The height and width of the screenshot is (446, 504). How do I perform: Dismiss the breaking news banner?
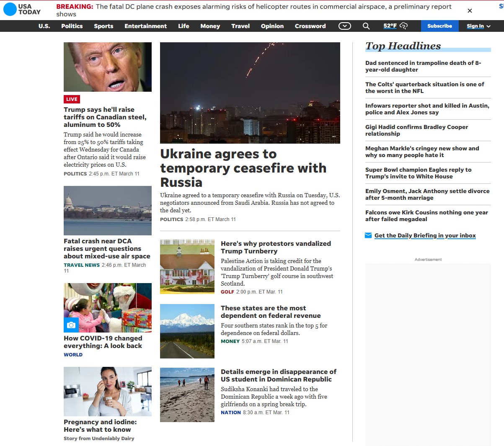[x=470, y=10]
